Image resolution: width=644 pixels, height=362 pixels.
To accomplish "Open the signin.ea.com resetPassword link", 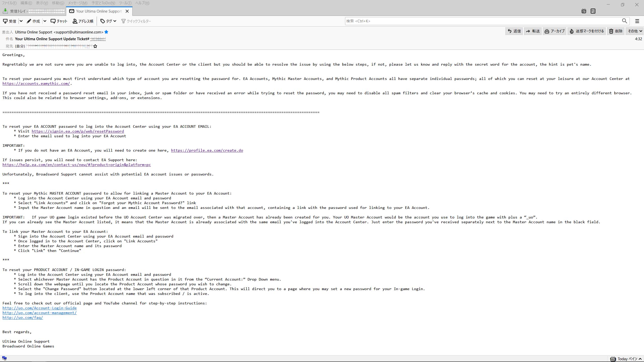I will (78, 131).
